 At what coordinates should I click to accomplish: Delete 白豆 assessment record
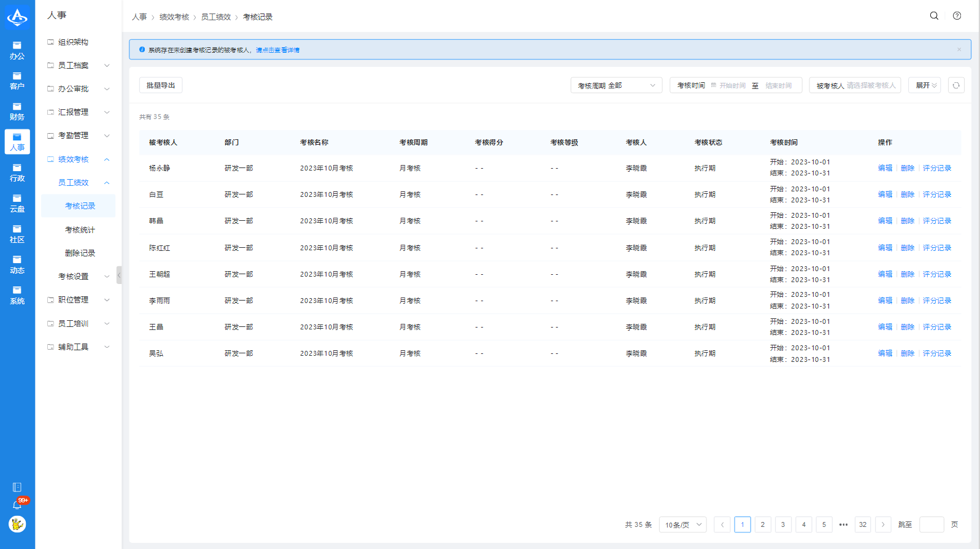click(x=908, y=194)
